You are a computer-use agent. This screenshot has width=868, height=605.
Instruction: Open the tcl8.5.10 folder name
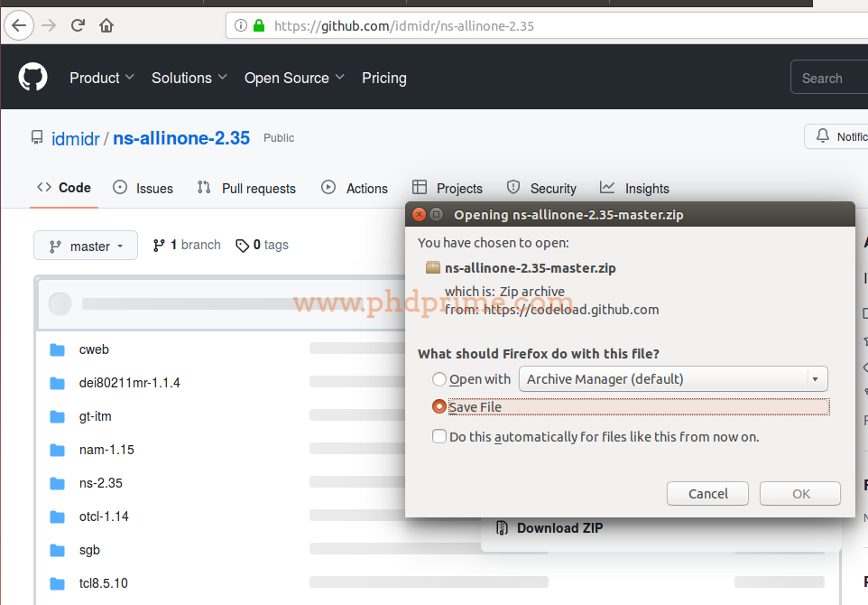pyautogui.click(x=104, y=583)
